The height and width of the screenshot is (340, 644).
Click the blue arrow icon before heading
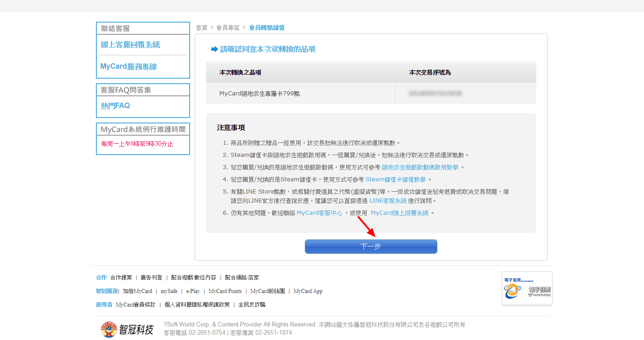click(215, 49)
